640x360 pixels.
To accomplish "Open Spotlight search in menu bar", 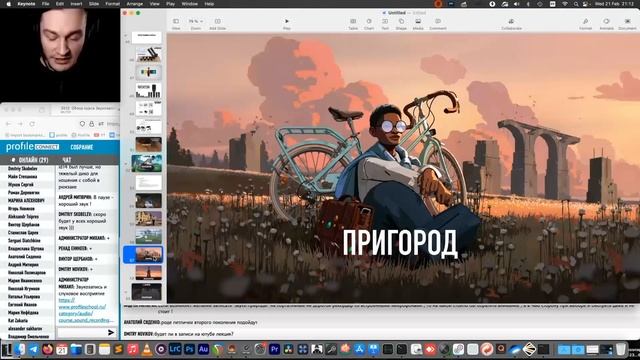I will coord(575,4).
